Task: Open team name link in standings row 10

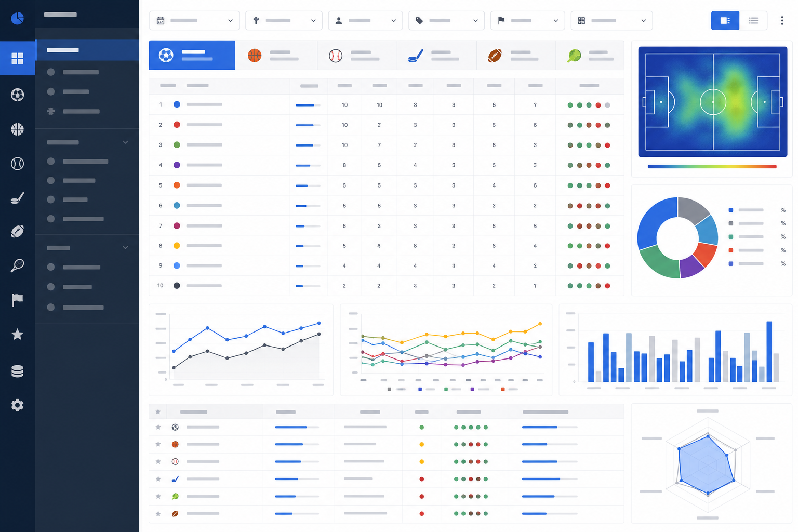Action: (x=204, y=286)
